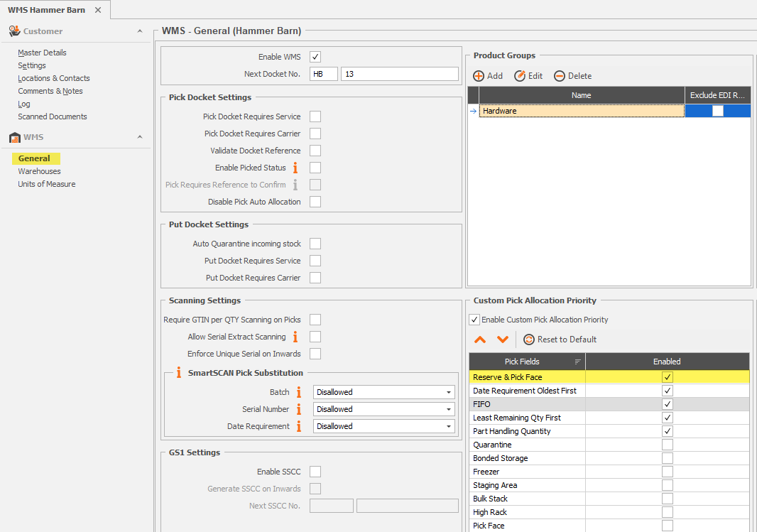Click info icon next to Batch
Image resolution: width=757 pixels, height=532 pixels.
[299, 392]
